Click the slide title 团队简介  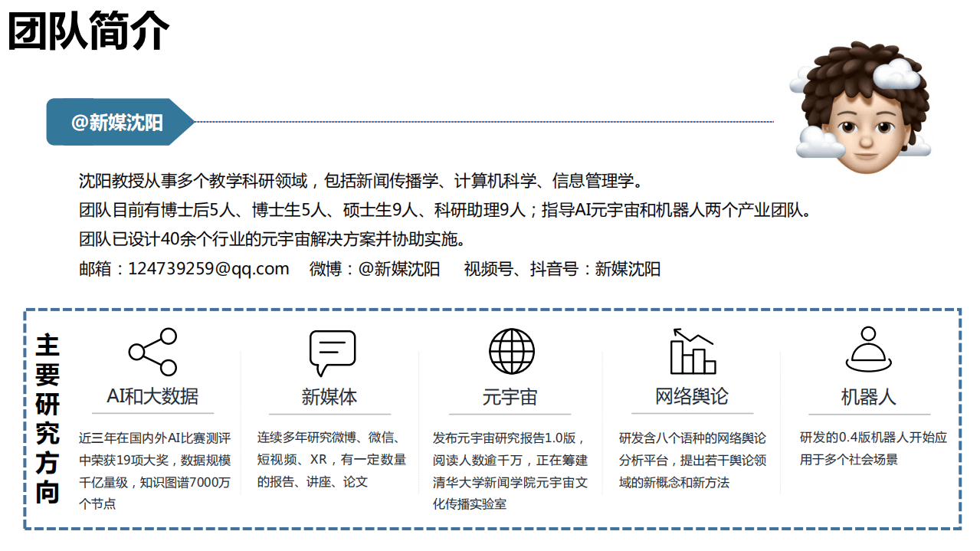pyautogui.click(x=88, y=32)
